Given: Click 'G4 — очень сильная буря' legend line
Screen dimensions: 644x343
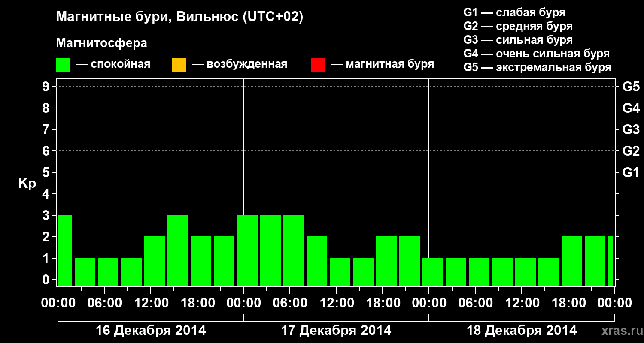Looking at the screenshot, I should pyautogui.click(x=536, y=54).
